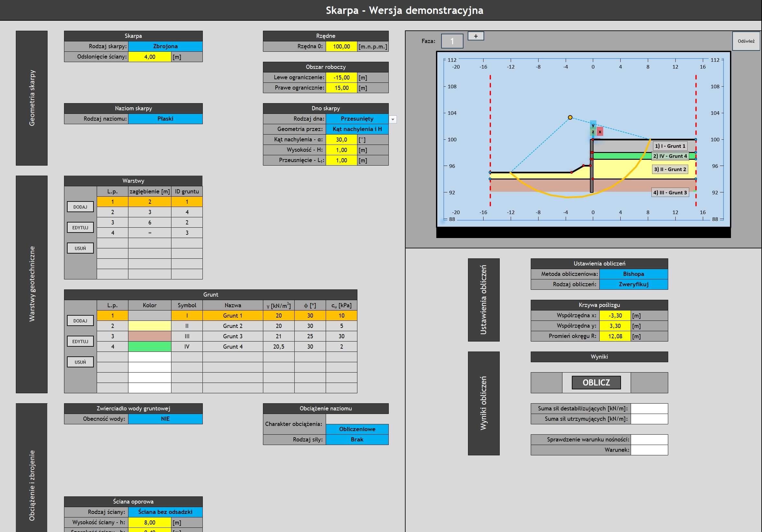Click the blue y axis marker on chart
The image size is (762, 532).
[x=593, y=125]
